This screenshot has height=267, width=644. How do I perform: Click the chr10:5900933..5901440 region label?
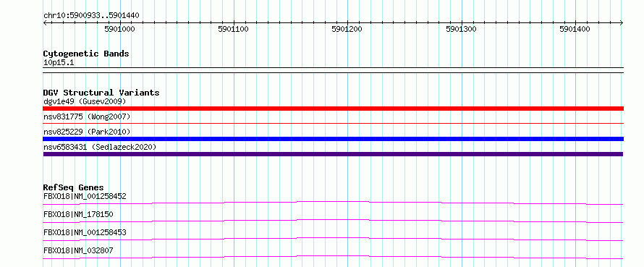tap(91, 16)
